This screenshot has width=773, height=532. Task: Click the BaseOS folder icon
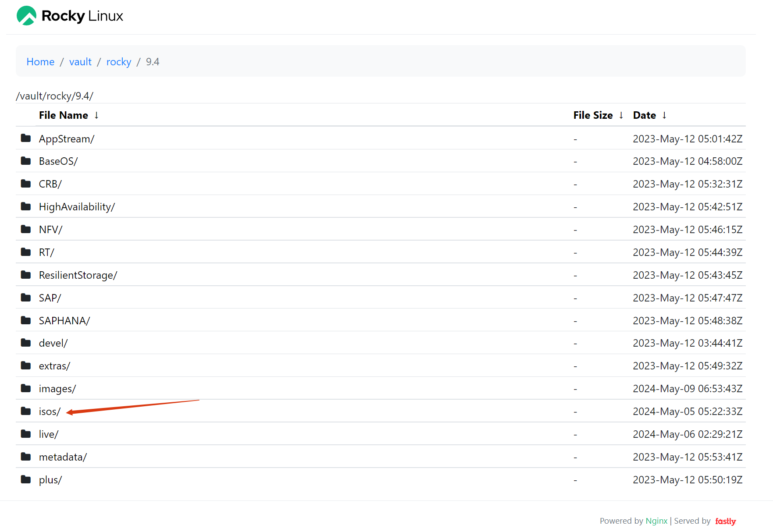tap(26, 161)
